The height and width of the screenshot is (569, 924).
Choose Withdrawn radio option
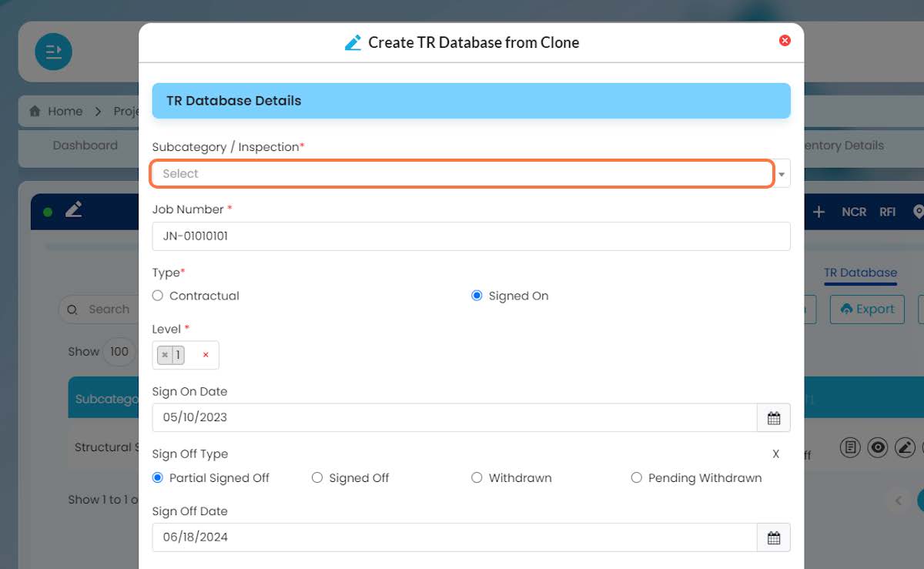tap(477, 477)
